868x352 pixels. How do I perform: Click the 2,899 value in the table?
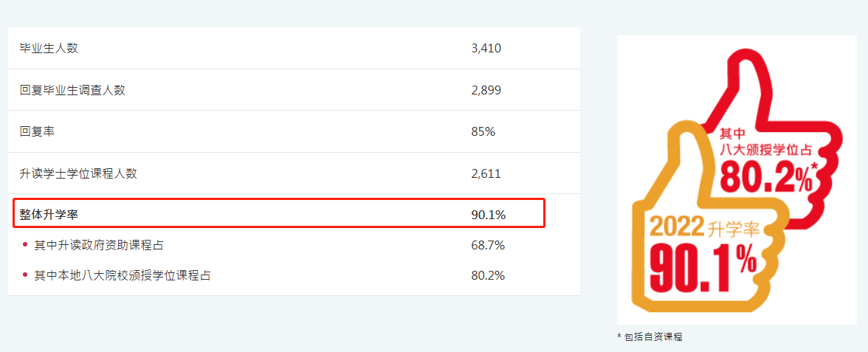tap(486, 90)
